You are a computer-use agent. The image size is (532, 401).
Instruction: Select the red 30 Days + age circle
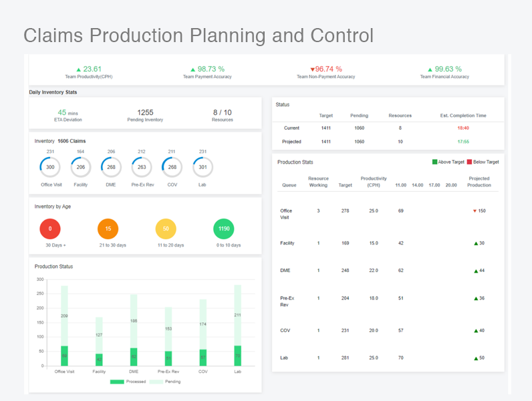coord(50,229)
